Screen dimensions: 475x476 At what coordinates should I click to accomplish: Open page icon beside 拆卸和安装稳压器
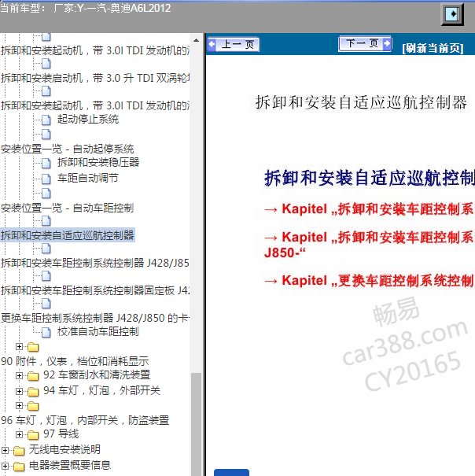click(46, 163)
